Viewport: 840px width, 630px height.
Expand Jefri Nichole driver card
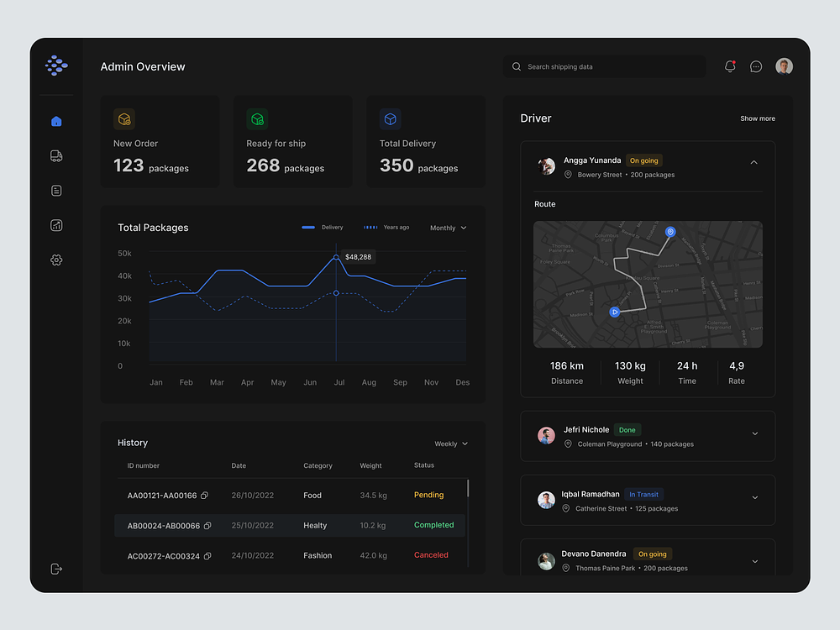754,433
